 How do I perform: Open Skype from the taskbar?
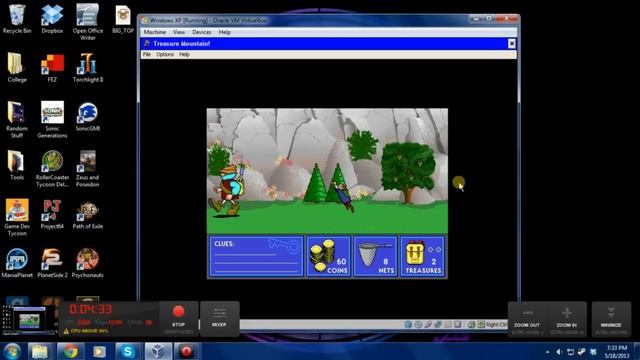(128, 351)
